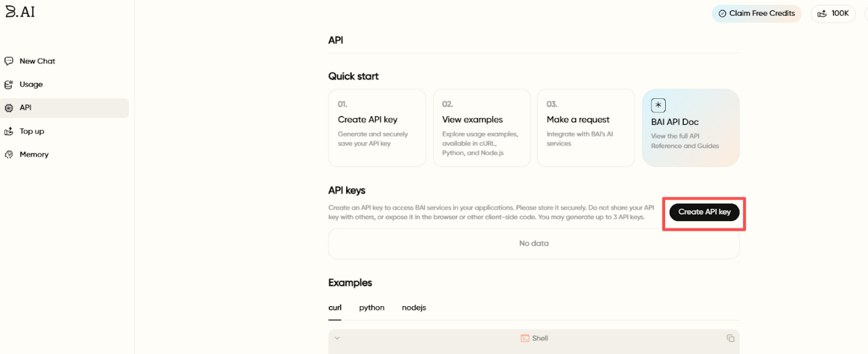Open the Make a request card
Image resolution: width=868 pixels, height=354 pixels.
(x=585, y=128)
